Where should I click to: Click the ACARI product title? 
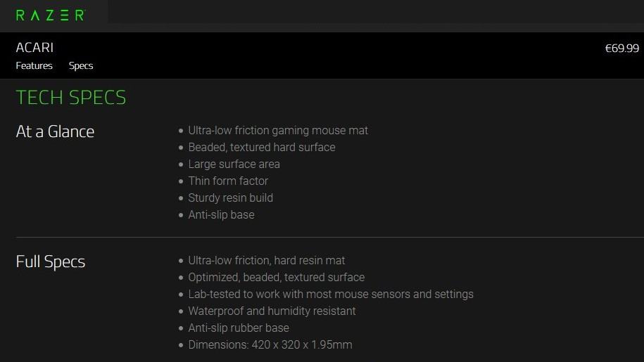click(34, 48)
